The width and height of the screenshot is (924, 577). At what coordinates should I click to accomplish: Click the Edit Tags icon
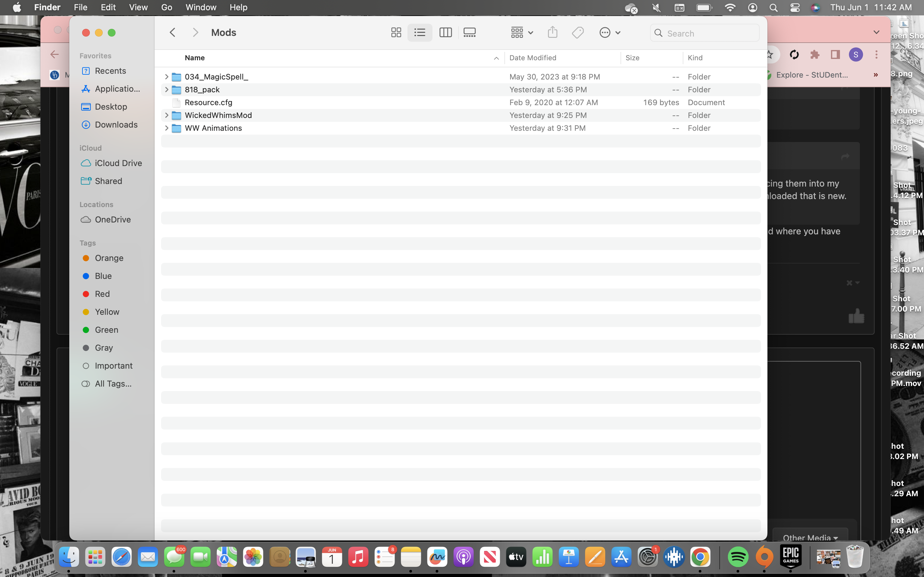[578, 33]
